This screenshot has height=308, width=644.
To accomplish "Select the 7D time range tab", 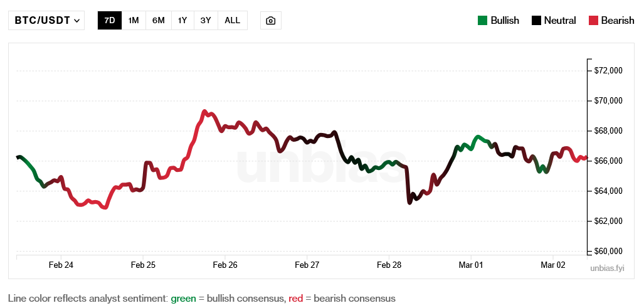I will 110,20.
